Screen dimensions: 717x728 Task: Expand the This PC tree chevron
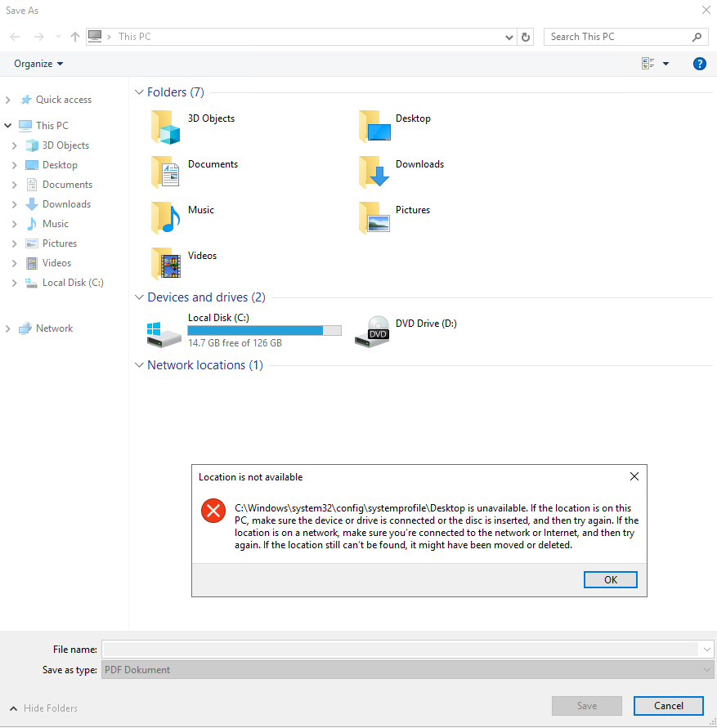coord(8,125)
